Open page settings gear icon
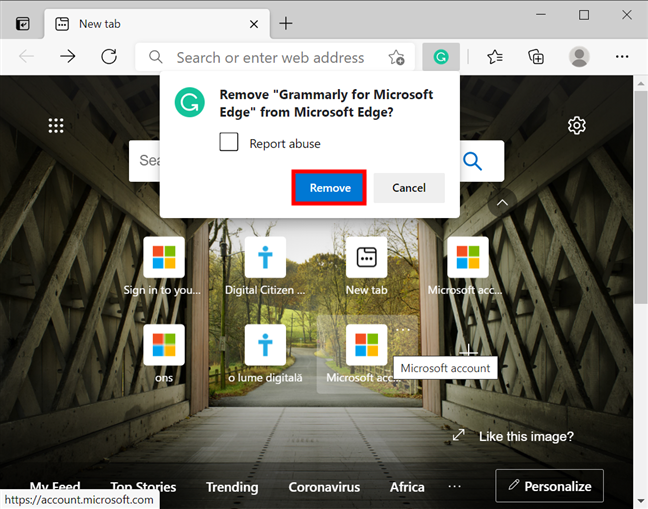This screenshot has height=509, width=648. [577, 126]
